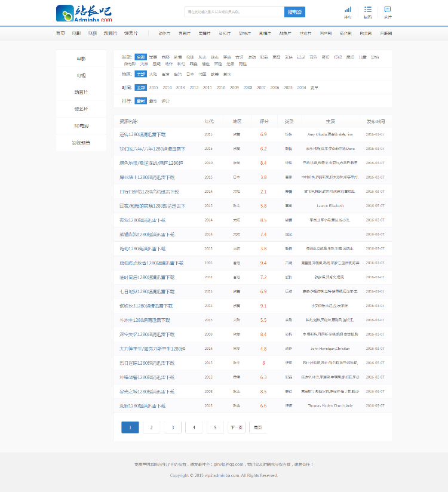Viewport: 448px width, 492px height.
Task: Open 综艺片 in top navigation
Action: (x=131, y=33)
